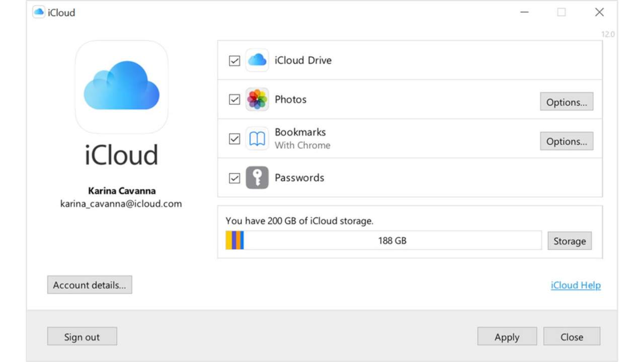Toggle the Photos checkbox
The height and width of the screenshot is (362, 644).
pyautogui.click(x=234, y=100)
